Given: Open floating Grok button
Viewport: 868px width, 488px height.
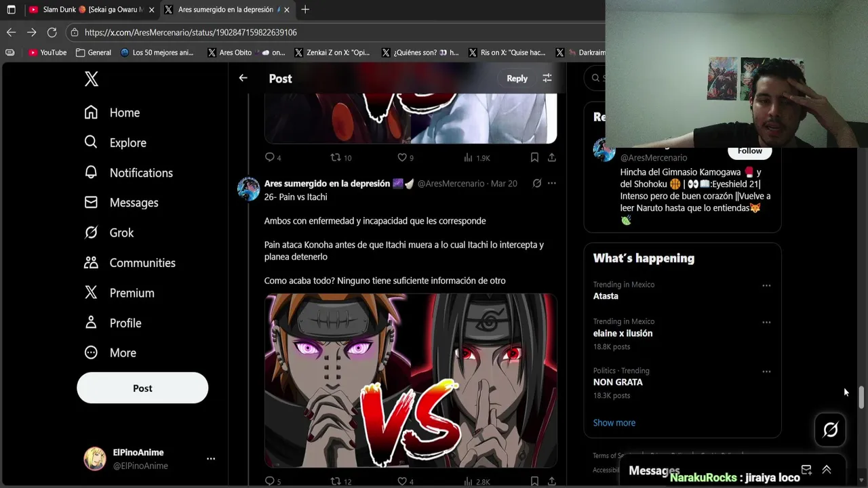Looking at the screenshot, I should click(831, 430).
